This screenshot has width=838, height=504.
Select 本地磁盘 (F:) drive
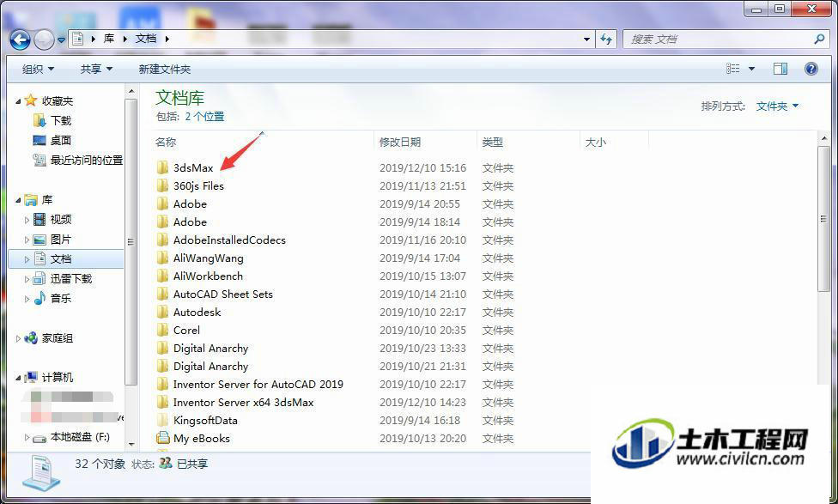pos(80,437)
